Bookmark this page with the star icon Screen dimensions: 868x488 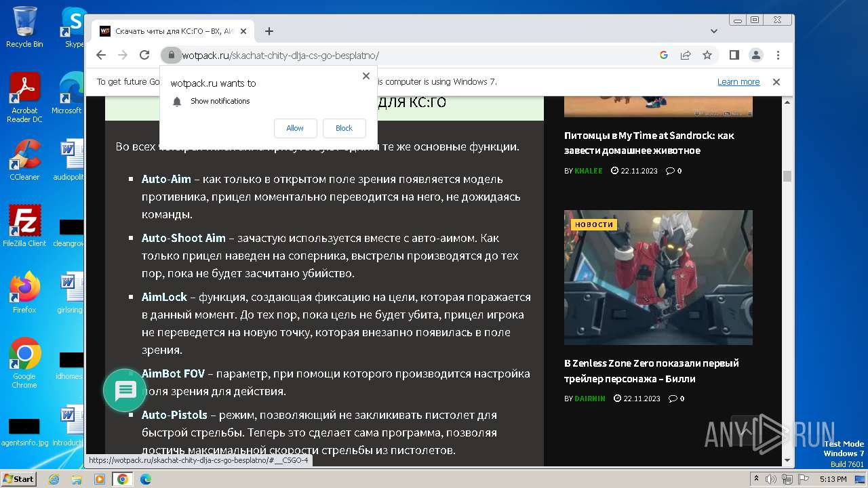[707, 55]
